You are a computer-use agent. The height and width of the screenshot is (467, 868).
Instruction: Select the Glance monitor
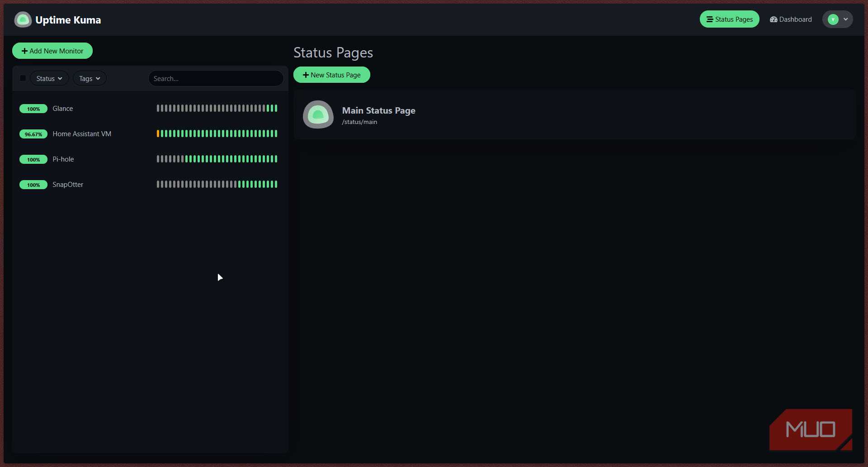coord(150,109)
